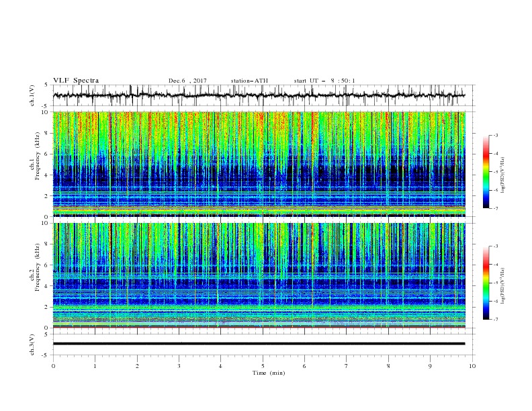Click the "ch.3(V)" vertical axis label
The height and width of the screenshot is (411, 532).
pyautogui.click(x=32, y=345)
